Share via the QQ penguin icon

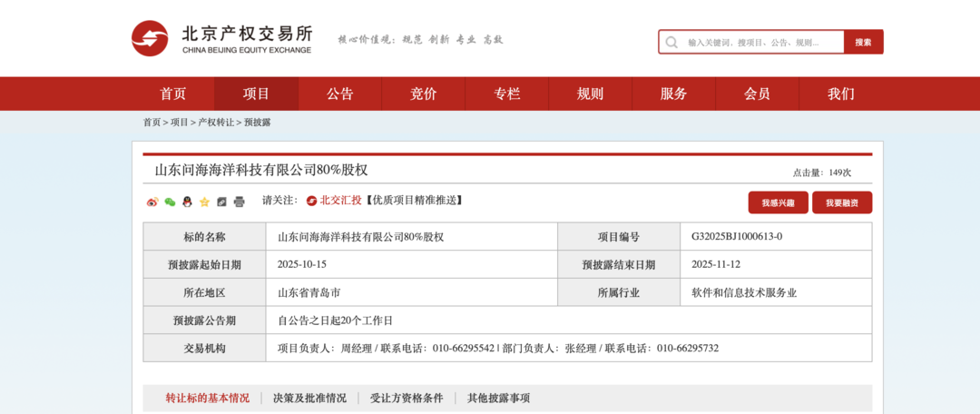(x=187, y=202)
